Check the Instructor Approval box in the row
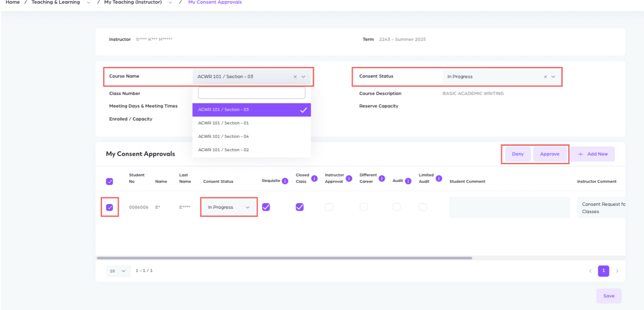Image resolution: width=644 pixels, height=310 pixels. (329, 207)
